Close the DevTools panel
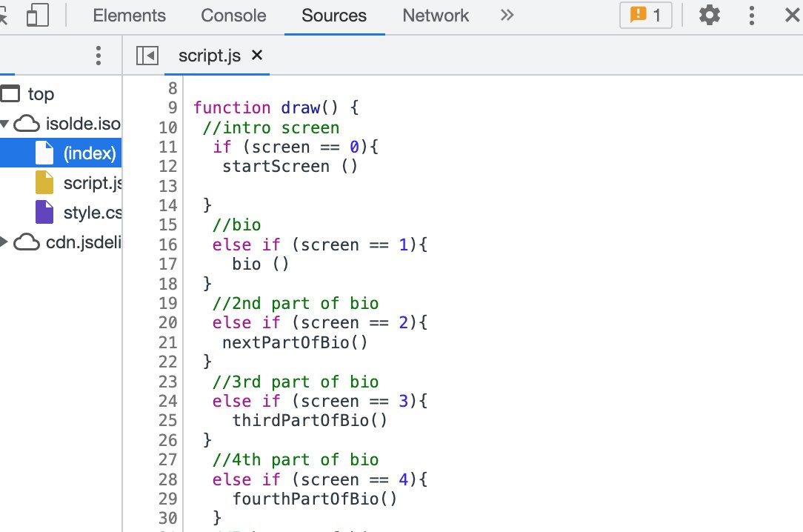The height and width of the screenshot is (532, 803). click(793, 15)
